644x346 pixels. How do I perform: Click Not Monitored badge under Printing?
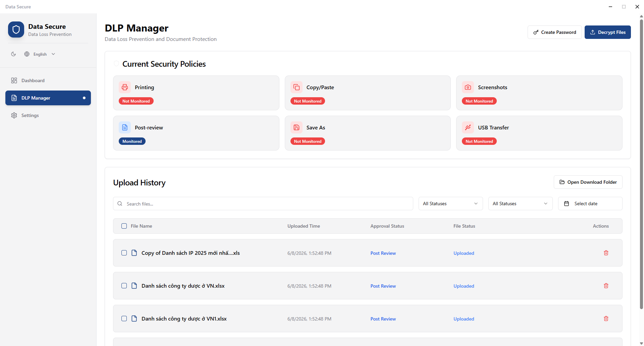tap(136, 101)
